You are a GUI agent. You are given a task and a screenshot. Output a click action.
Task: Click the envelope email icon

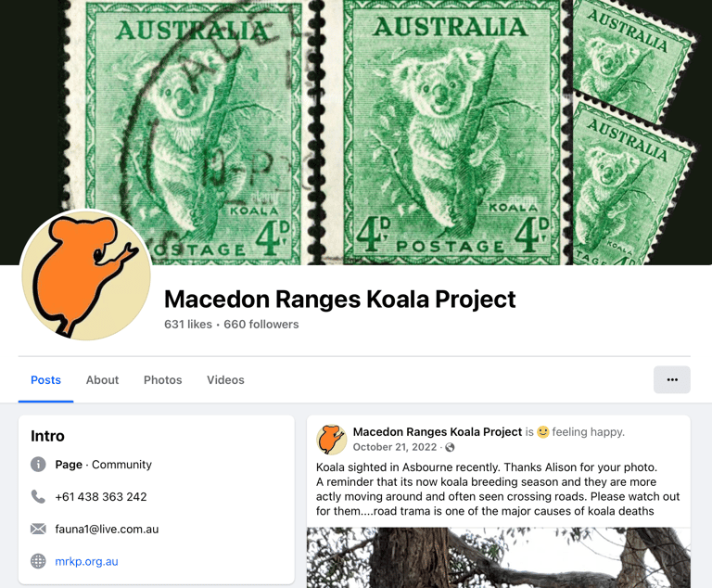pos(38,529)
